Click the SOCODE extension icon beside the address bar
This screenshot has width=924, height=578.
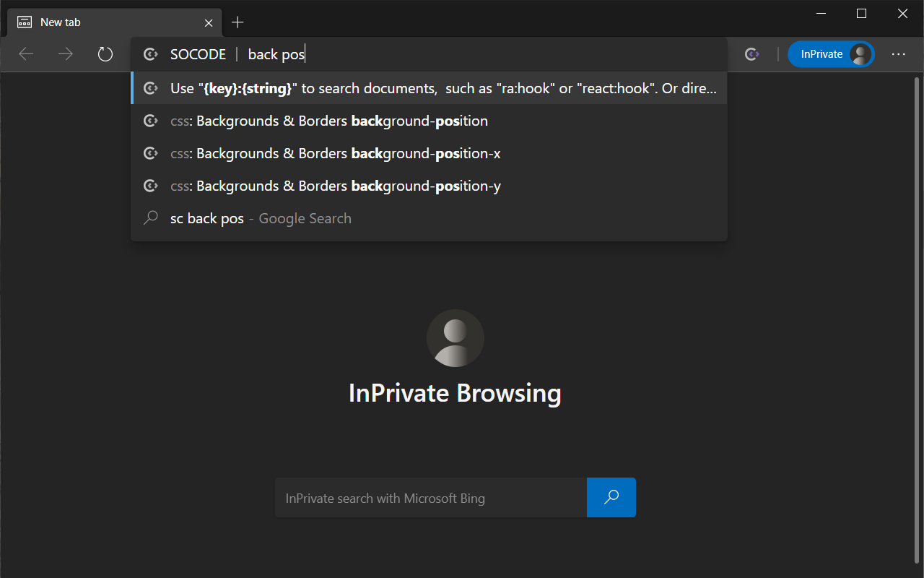[751, 53]
